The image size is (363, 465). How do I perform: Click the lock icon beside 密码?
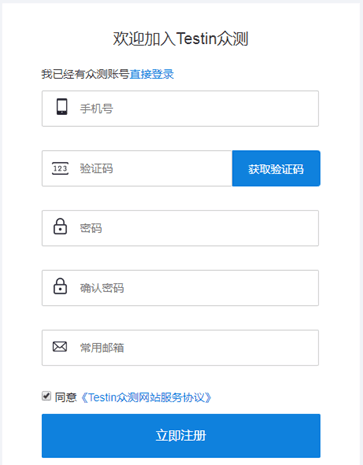pyautogui.click(x=60, y=226)
